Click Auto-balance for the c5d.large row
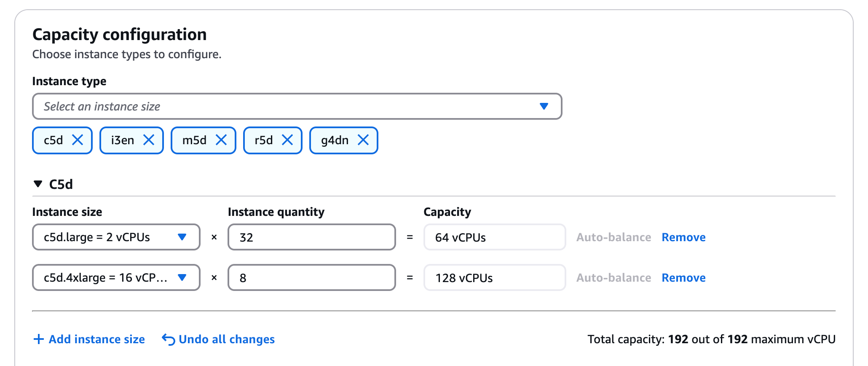868x366 pixels. [613, 237]
